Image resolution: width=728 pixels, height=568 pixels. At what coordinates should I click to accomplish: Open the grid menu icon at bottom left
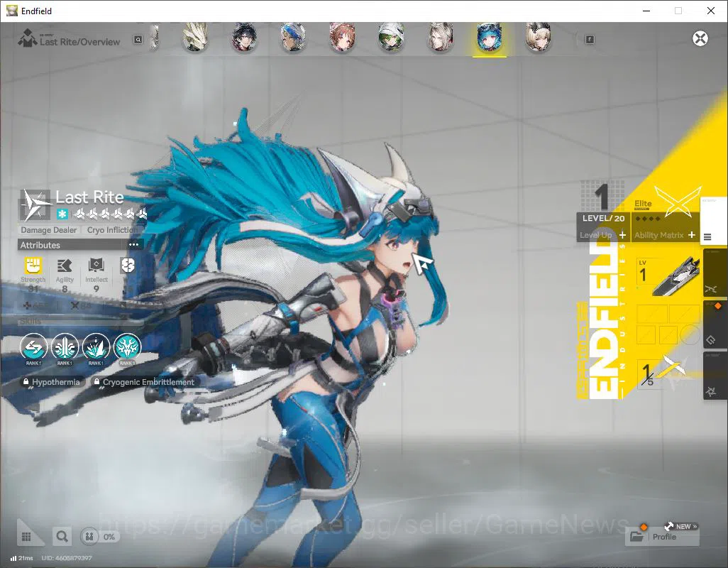click(26, 537)
